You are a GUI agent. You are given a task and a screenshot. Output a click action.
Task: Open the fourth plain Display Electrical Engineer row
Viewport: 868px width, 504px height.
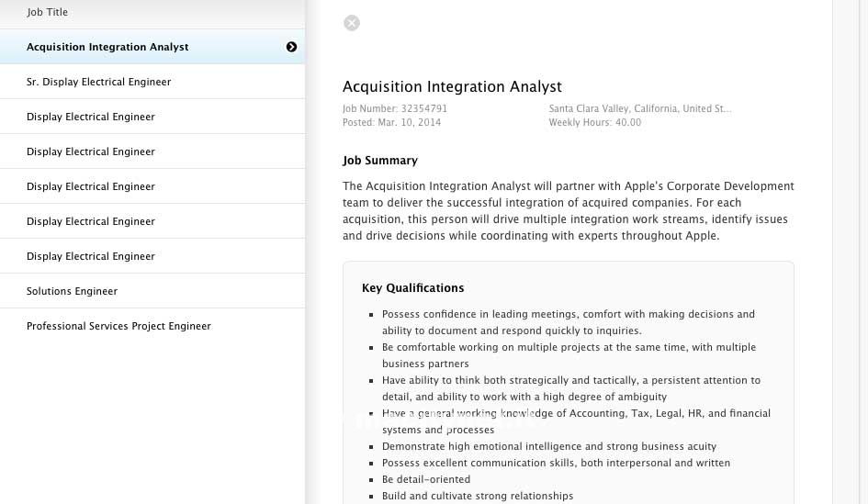91,221
